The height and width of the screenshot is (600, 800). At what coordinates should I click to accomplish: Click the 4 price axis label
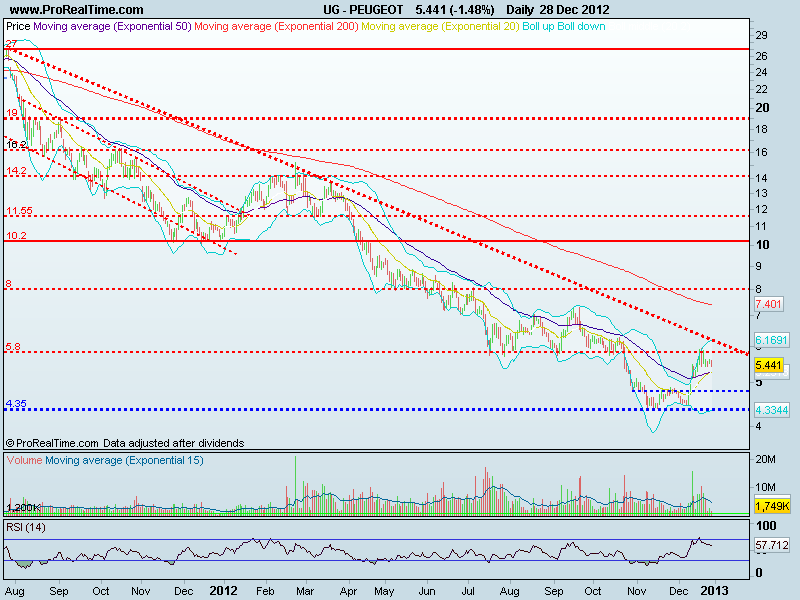tap(759, 426)
